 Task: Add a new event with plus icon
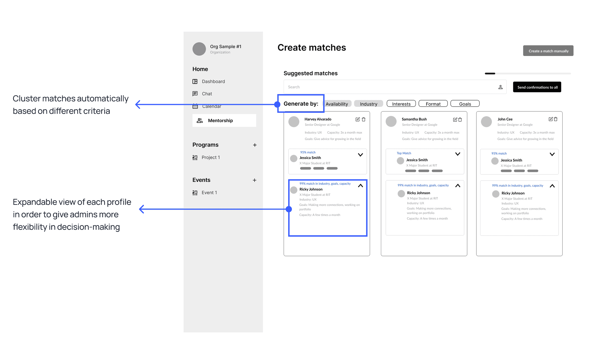coord(254,180)
